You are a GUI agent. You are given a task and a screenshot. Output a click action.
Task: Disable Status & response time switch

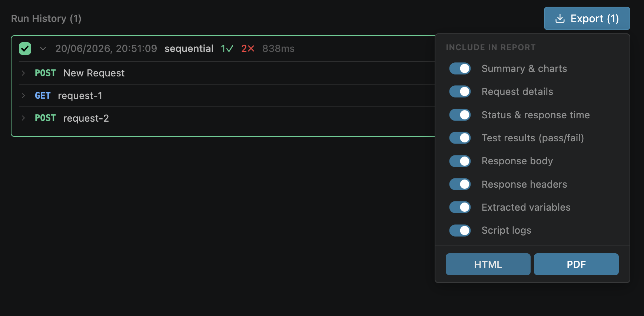click(x=460, y=115)
